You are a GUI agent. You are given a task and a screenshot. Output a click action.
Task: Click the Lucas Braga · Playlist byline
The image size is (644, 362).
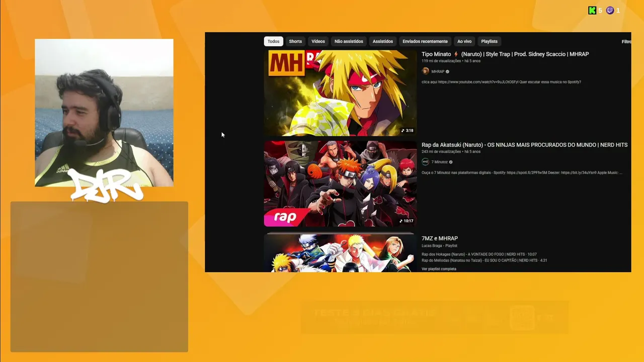click(x=439, y=246)
